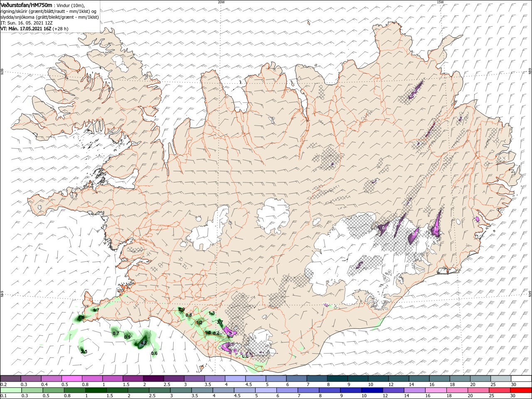Click the 15W longitude label at top
This screenshot has height=399, width=532.
point(440,2)
